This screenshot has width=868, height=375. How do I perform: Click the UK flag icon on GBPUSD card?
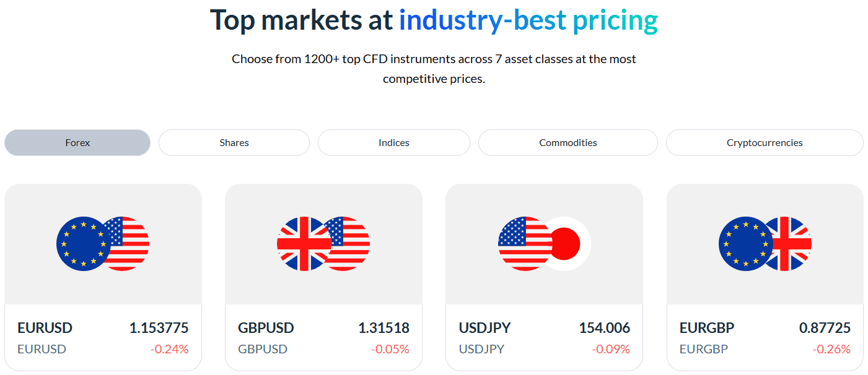pos(303,244)
